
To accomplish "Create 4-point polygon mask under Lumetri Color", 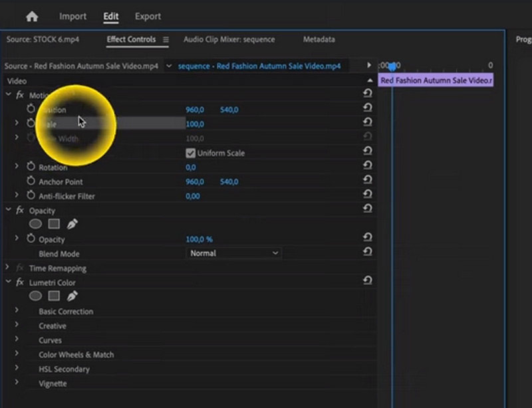I will pos(54,296).
